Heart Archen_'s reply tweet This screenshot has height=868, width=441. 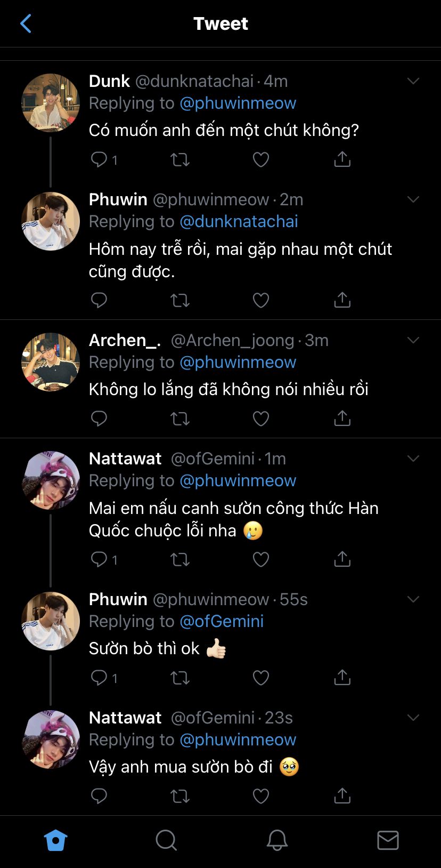(x=260, y=419)
